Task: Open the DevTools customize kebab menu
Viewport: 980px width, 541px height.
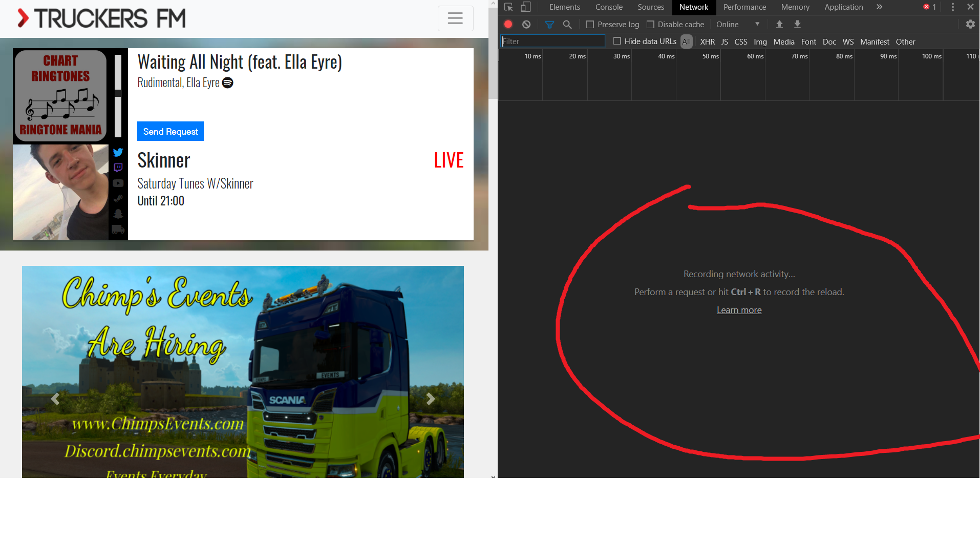Action: [x=953, y=7]
